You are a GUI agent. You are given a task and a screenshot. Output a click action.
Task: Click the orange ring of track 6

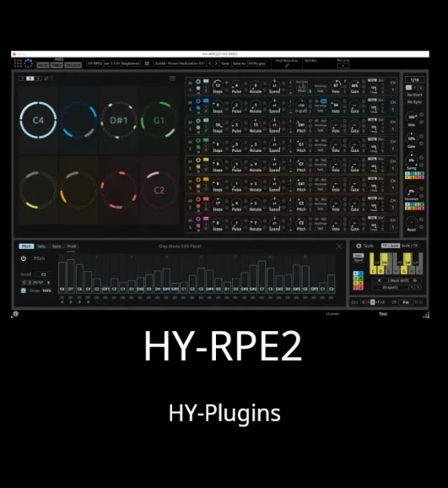point(78,190)
